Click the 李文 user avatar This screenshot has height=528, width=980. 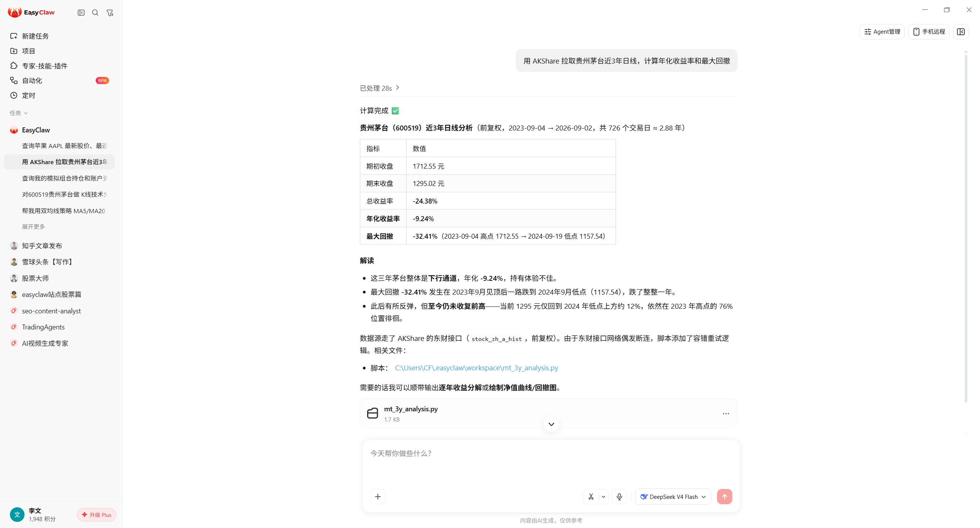[17, 515]
